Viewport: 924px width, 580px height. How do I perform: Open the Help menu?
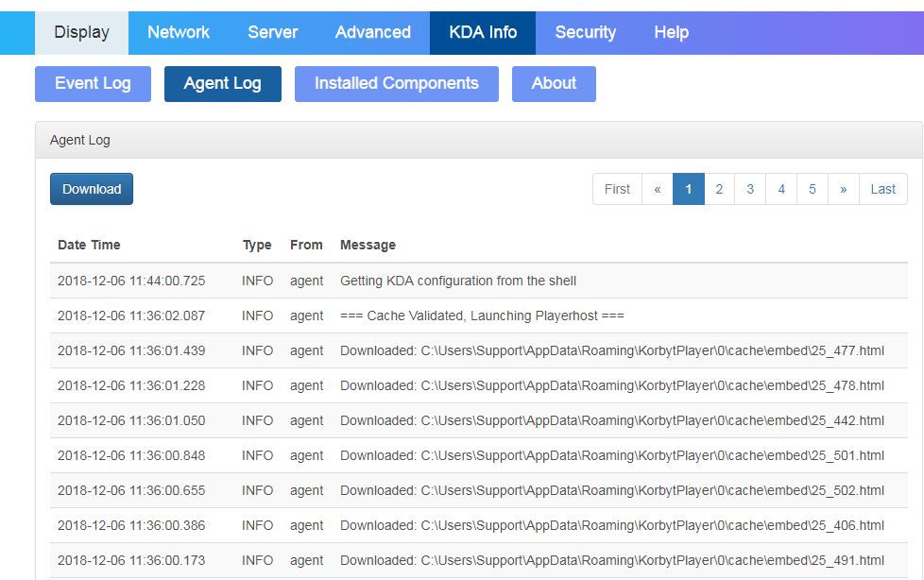point(671,31)
